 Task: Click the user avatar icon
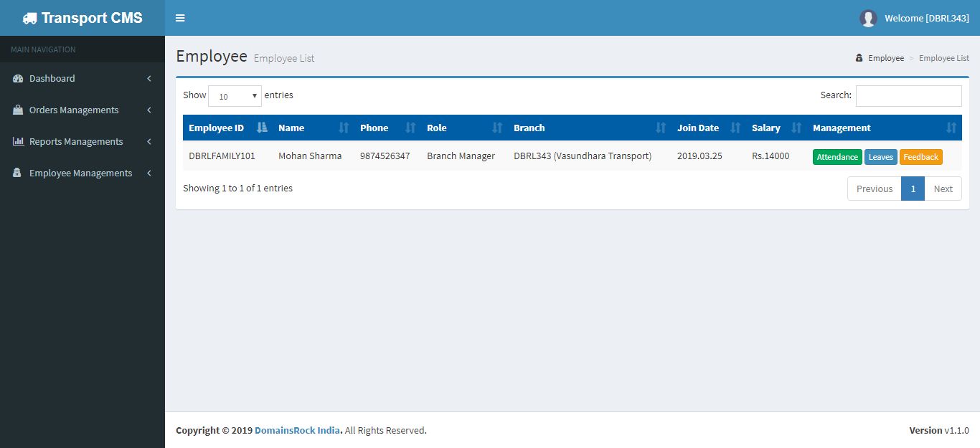[868, 18]
